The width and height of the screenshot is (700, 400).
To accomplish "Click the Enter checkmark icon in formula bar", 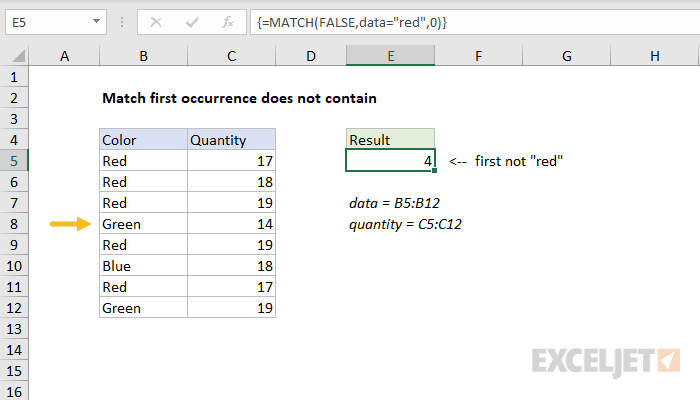I will (192, 22).
